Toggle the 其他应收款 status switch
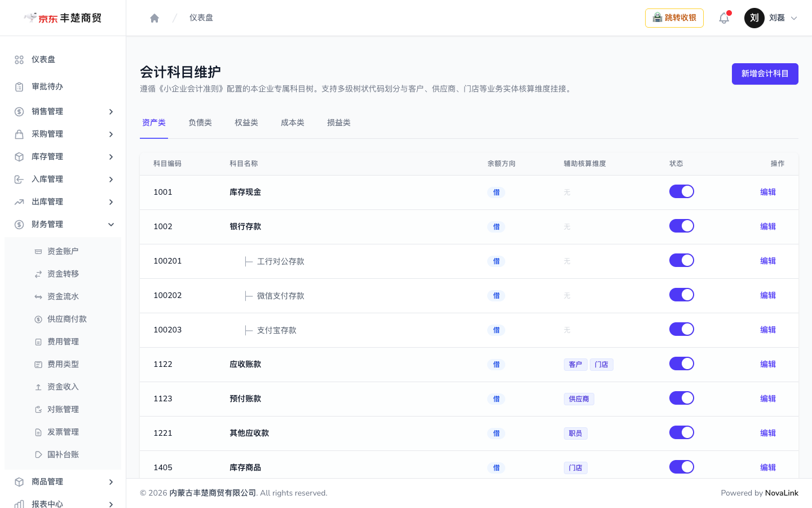 [x=682, y=433]
